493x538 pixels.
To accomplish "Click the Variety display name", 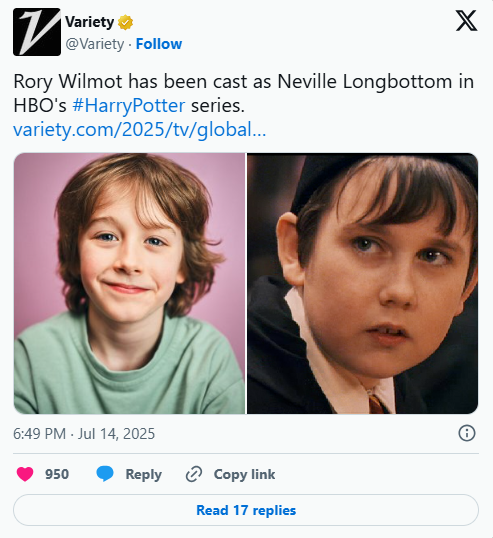I will 90,22.
